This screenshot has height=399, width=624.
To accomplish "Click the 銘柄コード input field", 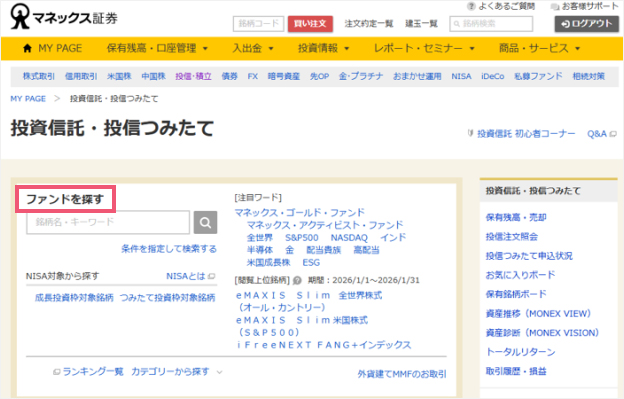I will (x=258, y=24).
